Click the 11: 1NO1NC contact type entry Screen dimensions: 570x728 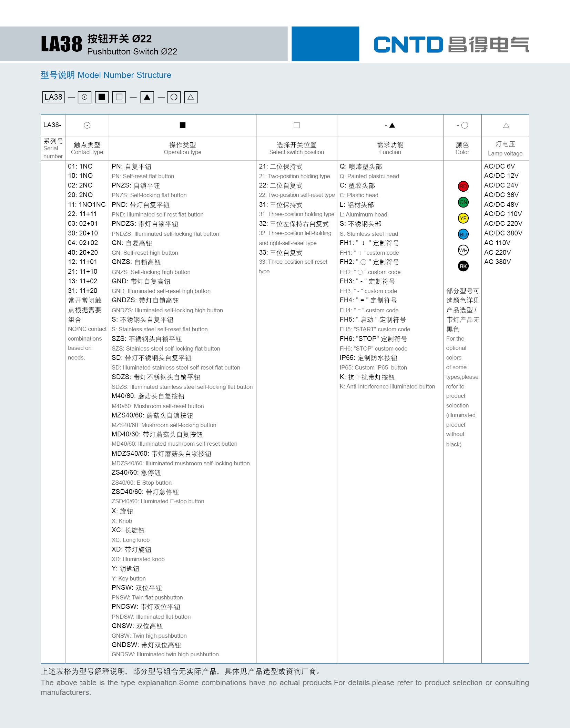(x=86, y=204)
